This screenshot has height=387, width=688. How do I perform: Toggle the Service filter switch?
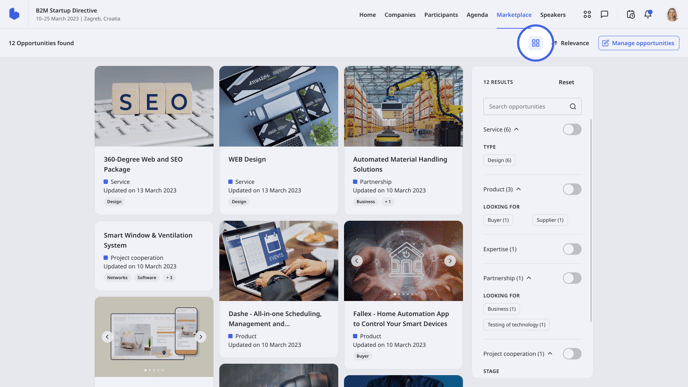(572, 129)
